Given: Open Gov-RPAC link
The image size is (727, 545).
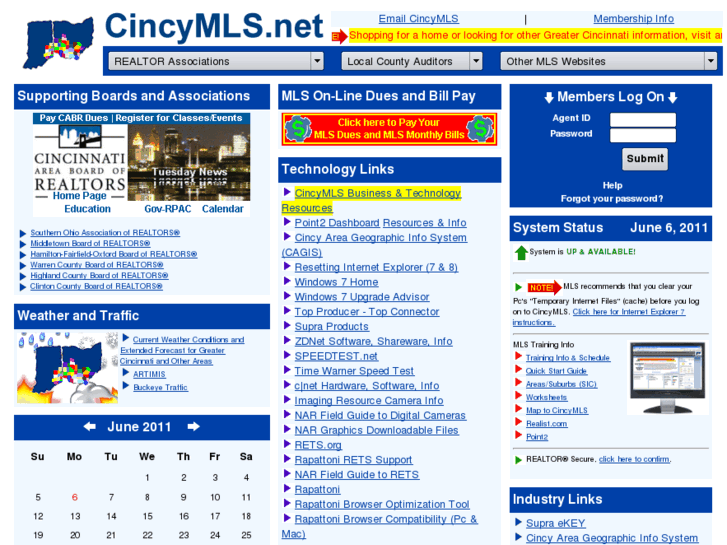Looking at the screenshot, I should click(x=167, y=209).
